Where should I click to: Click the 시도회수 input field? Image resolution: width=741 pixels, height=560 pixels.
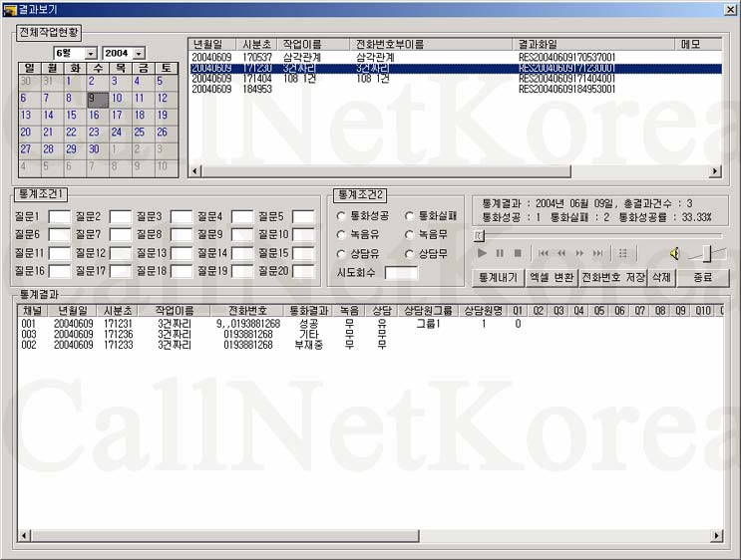pyautogui.click(x=401, y=272)
